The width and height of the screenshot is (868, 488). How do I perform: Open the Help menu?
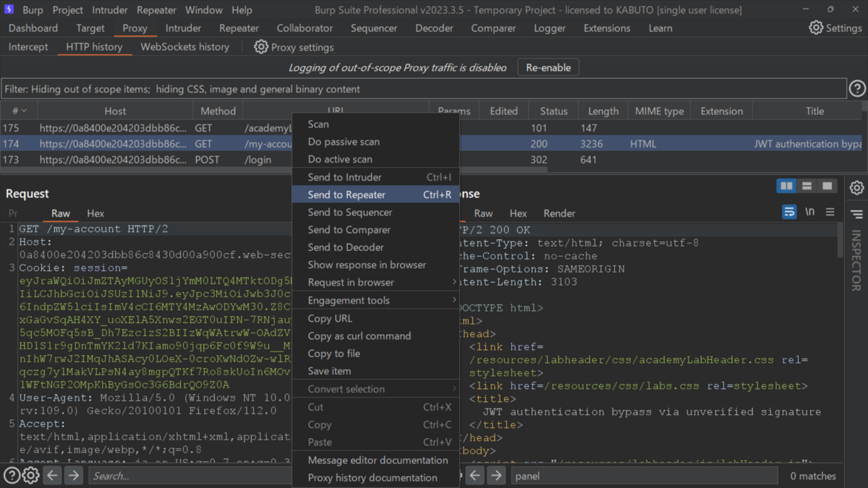click(x=242, y=10)
